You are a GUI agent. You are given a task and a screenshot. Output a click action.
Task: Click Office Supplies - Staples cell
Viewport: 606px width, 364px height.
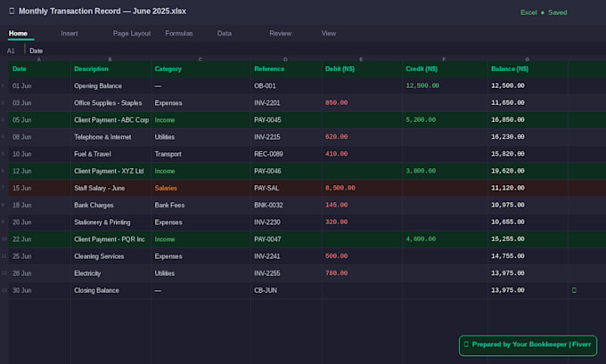111,102
